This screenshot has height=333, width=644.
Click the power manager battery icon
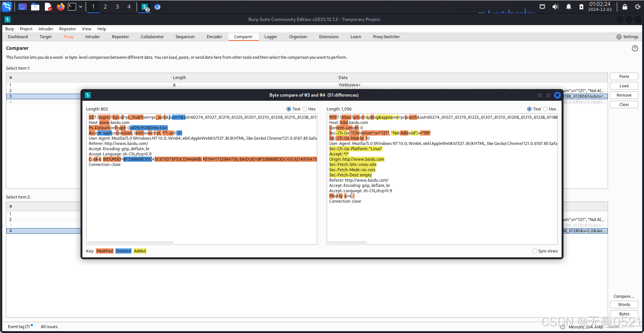(x=581, y=7)
